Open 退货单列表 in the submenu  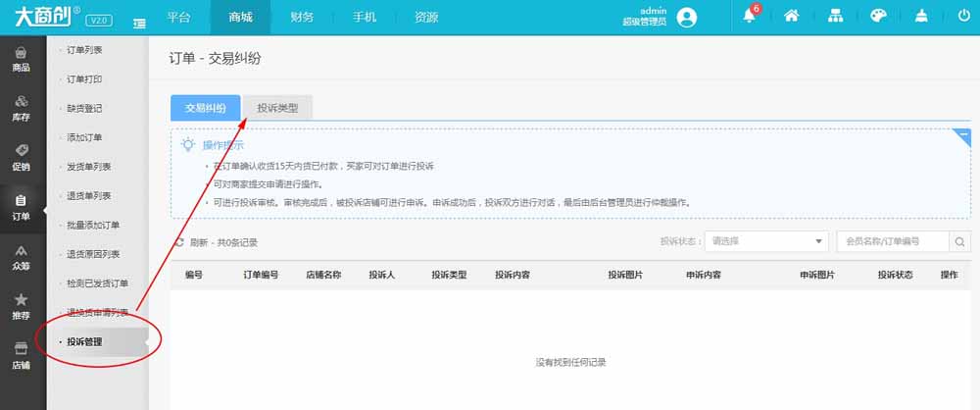[x=88, y=195]
